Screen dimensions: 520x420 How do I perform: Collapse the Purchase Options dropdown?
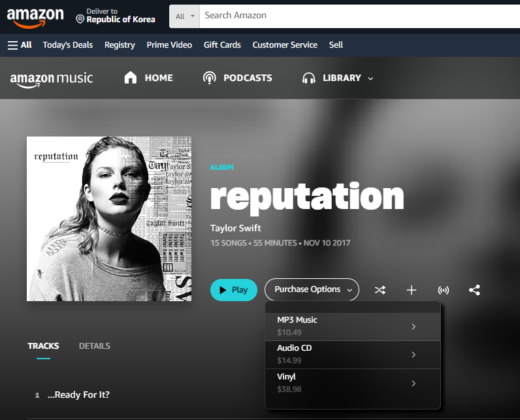(x=312, y=289)
